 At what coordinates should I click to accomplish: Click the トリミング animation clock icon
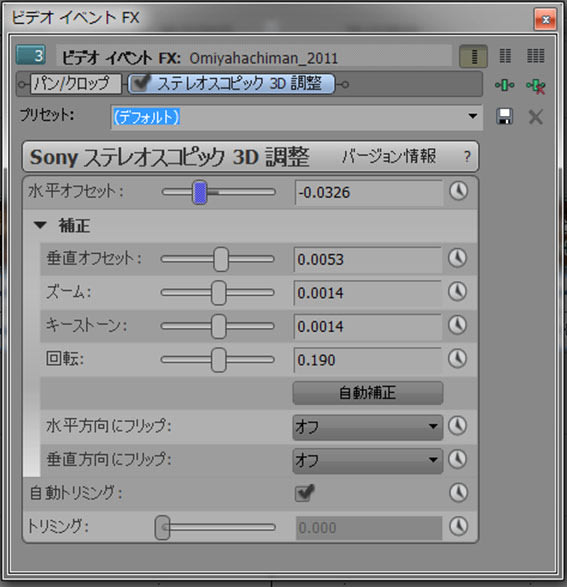pos(458,526)
